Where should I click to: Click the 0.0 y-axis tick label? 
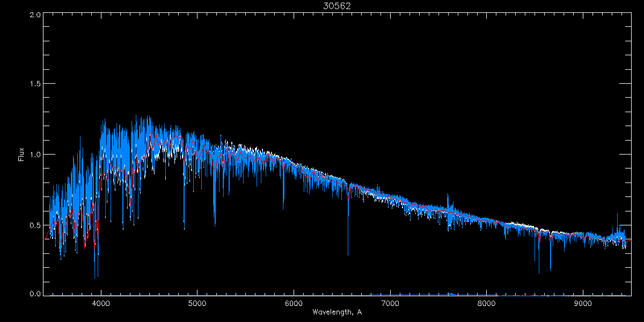[x=34, y=294]
